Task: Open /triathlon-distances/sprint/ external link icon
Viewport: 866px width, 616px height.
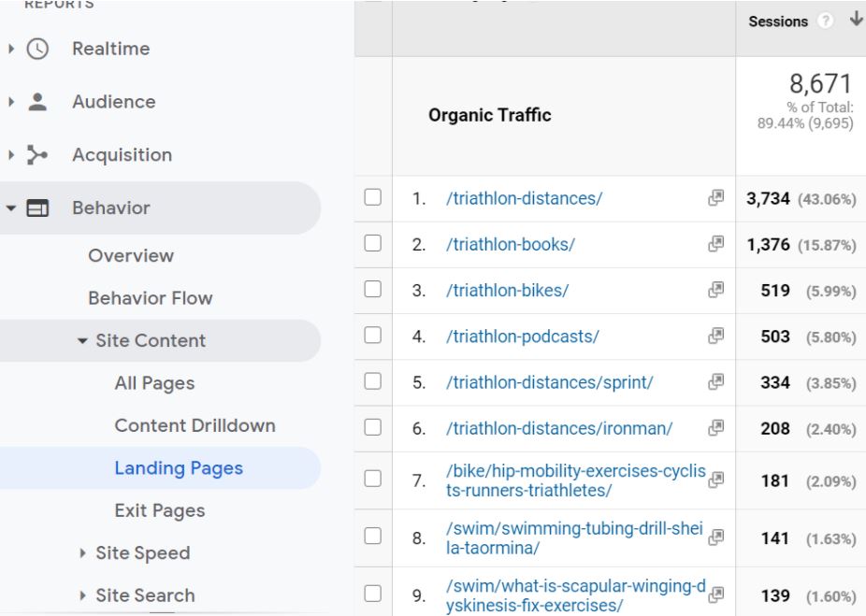Action: [715, 381]
